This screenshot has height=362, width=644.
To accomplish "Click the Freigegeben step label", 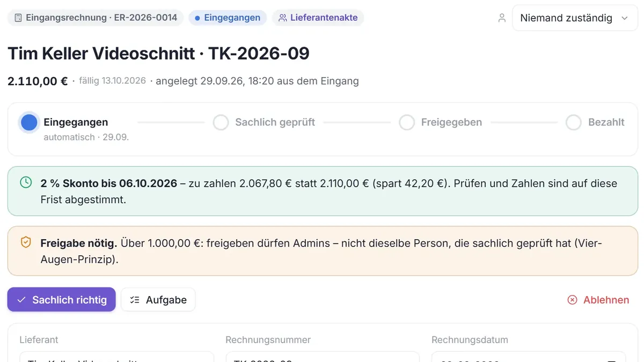I will pyautogui.click(x=451, y=122).
